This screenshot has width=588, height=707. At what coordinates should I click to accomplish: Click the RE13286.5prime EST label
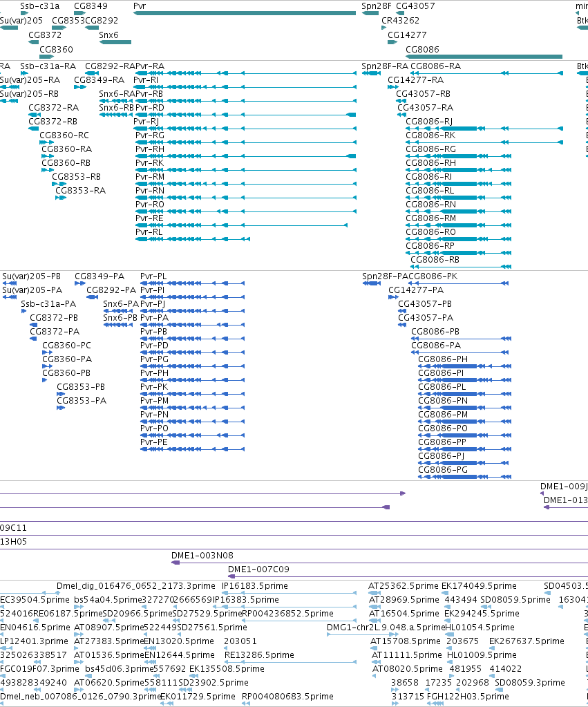tap(259, 655)
